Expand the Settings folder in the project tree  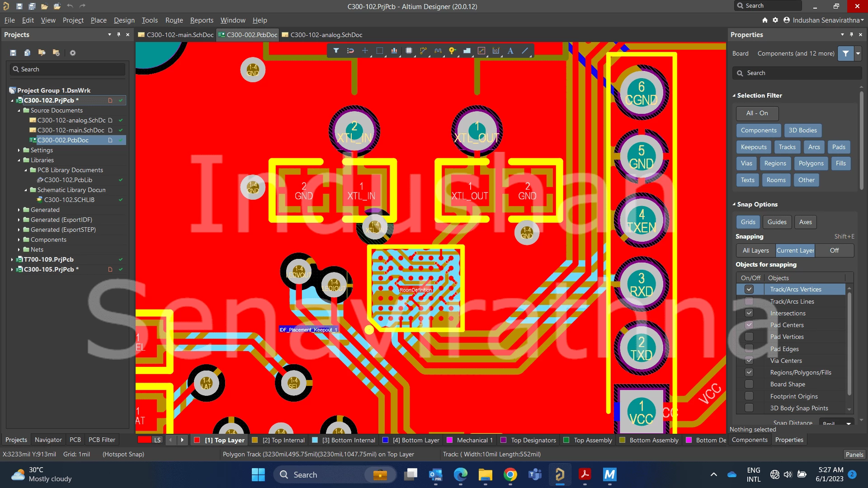click(19, 150)
